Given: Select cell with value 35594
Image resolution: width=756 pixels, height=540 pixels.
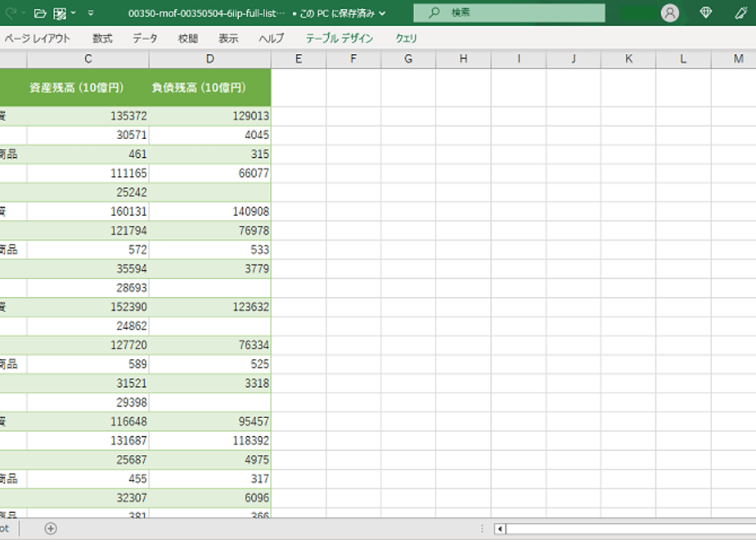Looking at the screenshot, I should click(88, 268).
